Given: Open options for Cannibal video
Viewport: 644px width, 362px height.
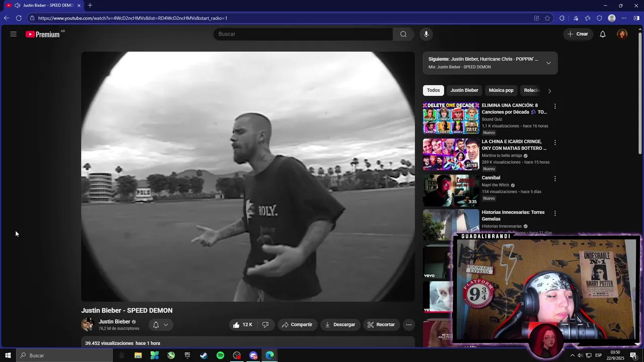Looking at the screenshot, I should (555, 179).
